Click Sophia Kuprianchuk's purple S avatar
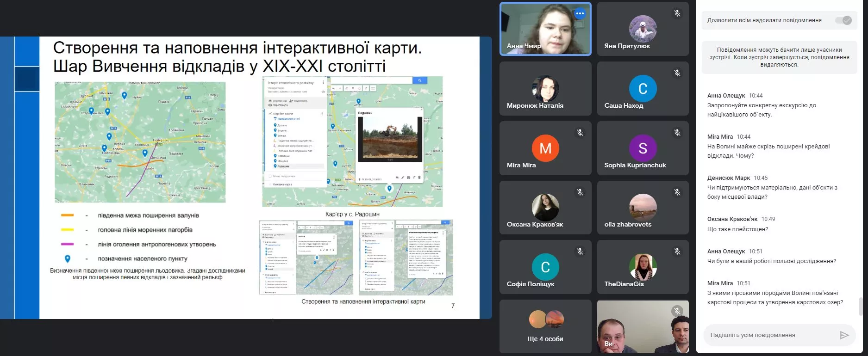This screenshot has width=868, height=356. pos(643,148)
